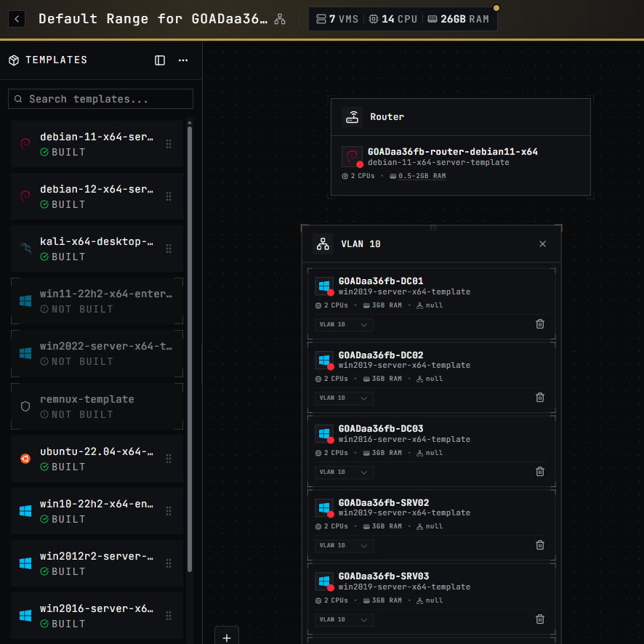Select the GOADaa36fb-DC03 VM name
The width and height of the screenshot is (644, 644).
tap(381, 428)
